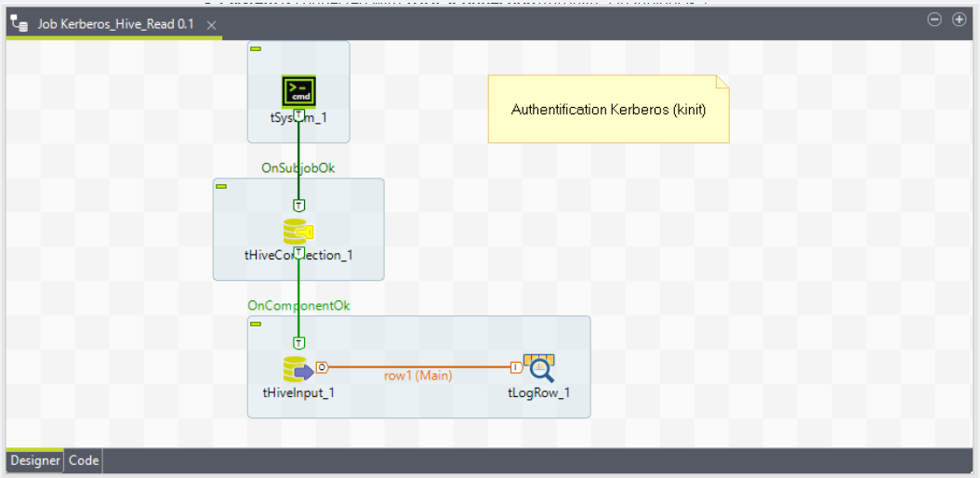Activate the Job Kerberos_Hive_Read 0.1 tab
This screenshot has width=980, height=478.
click(x=115, y=25)
